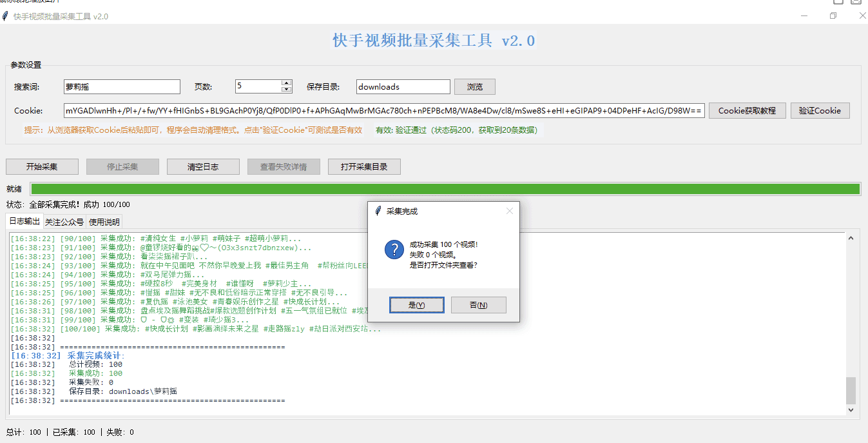Viewport: 868px width, 443px height.
Task: Open the 打开采集目录 button
Action: click(x=364, y=166)
